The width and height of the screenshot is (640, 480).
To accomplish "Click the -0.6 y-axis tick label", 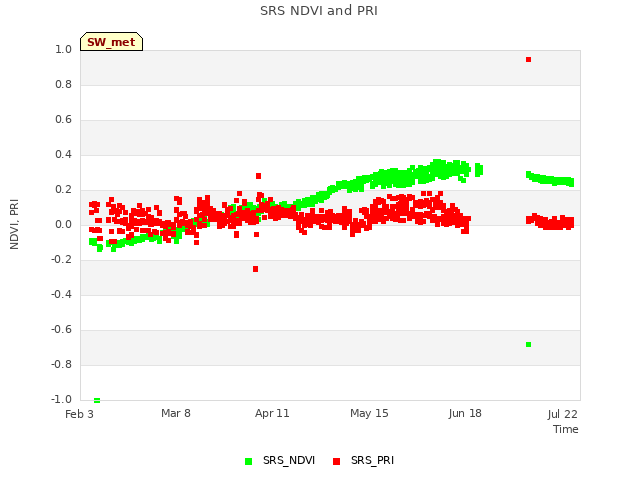I will [x=61, y=329].
